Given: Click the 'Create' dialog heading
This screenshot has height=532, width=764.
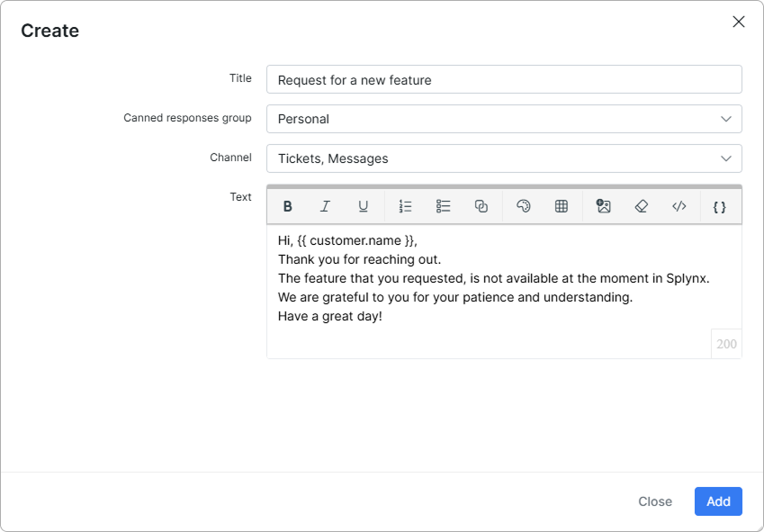Looking at the screenshot, I should 49,31.
